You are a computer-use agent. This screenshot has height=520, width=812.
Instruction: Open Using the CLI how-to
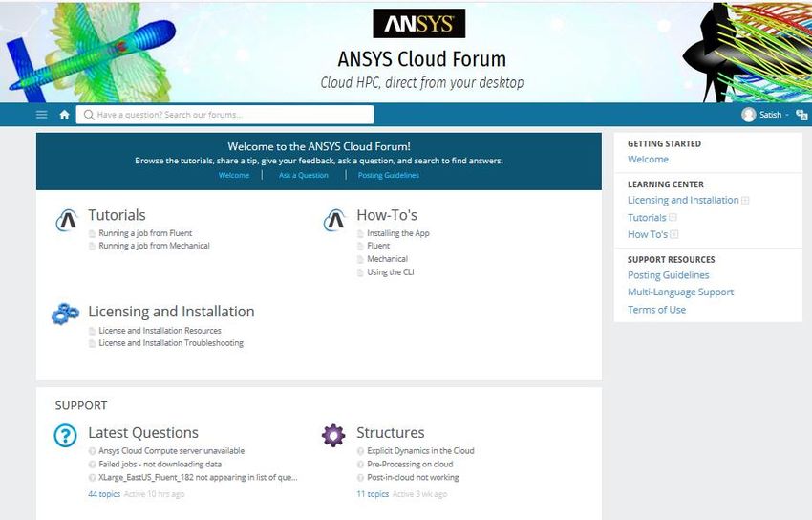pyautogui.click(x=390, y=272)
